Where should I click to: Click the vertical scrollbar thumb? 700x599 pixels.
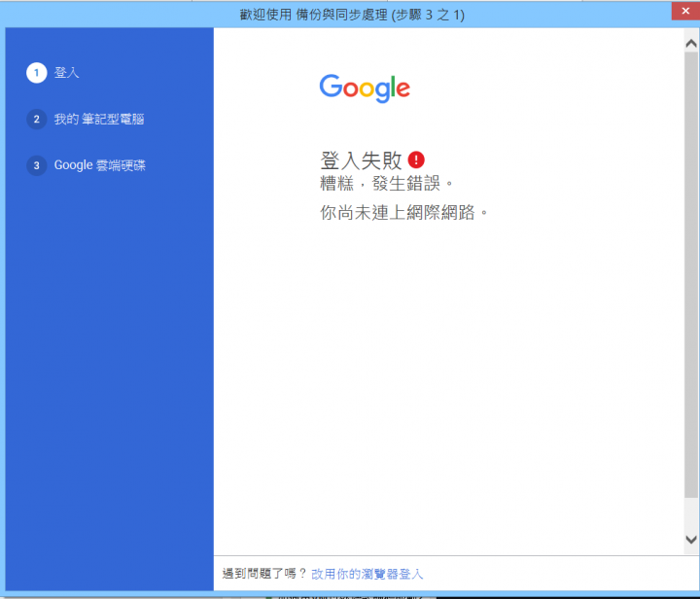pyautogui.click(x=690, y=274)
